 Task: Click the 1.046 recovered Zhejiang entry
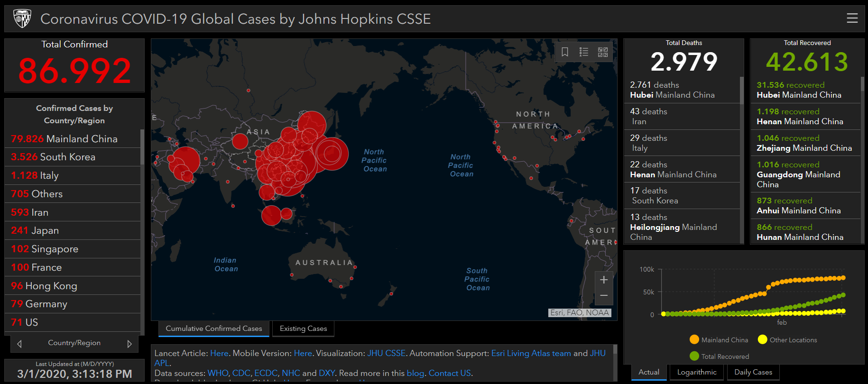point(805,143)
